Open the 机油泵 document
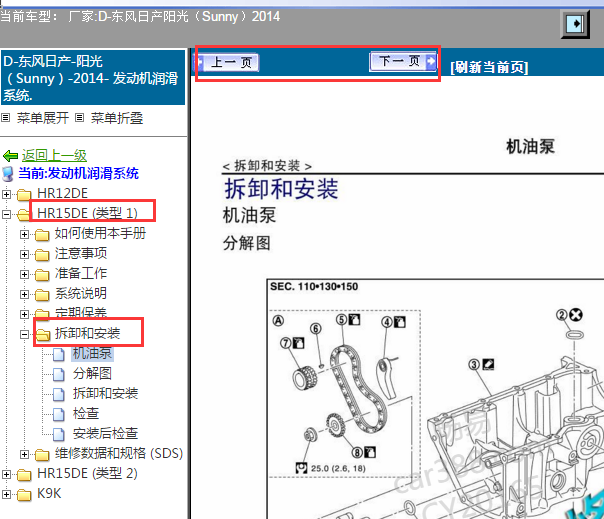 point(92,353)
